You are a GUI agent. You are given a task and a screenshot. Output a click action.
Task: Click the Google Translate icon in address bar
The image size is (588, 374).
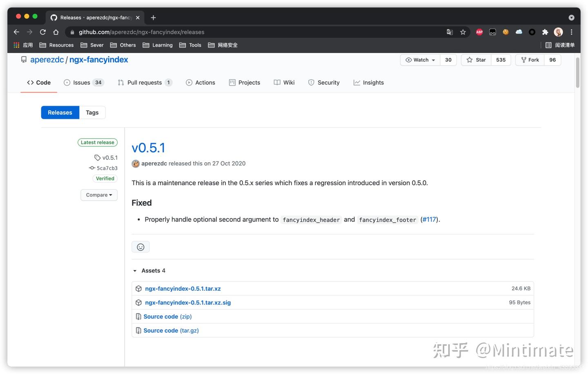[x=450, y=32]
